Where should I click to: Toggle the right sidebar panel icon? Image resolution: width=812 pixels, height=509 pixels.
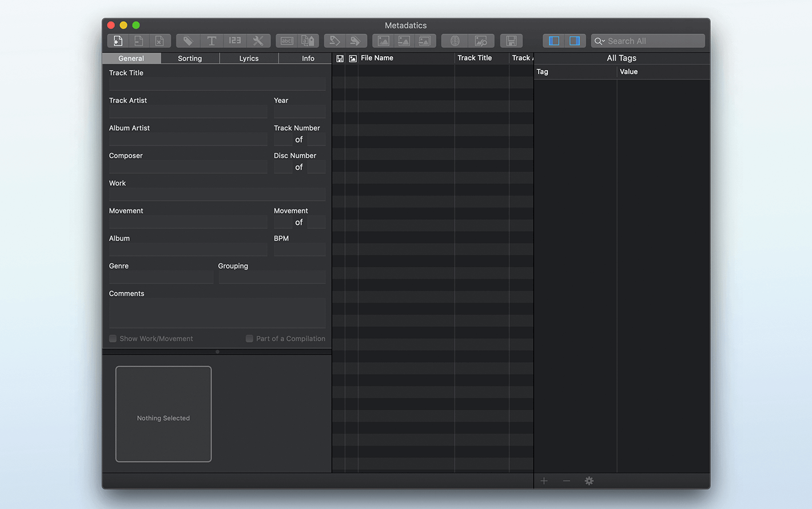point(575,41)
